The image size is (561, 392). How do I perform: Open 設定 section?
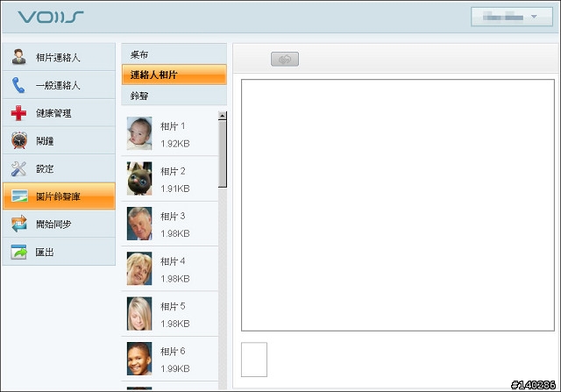(x=59, y=168)
